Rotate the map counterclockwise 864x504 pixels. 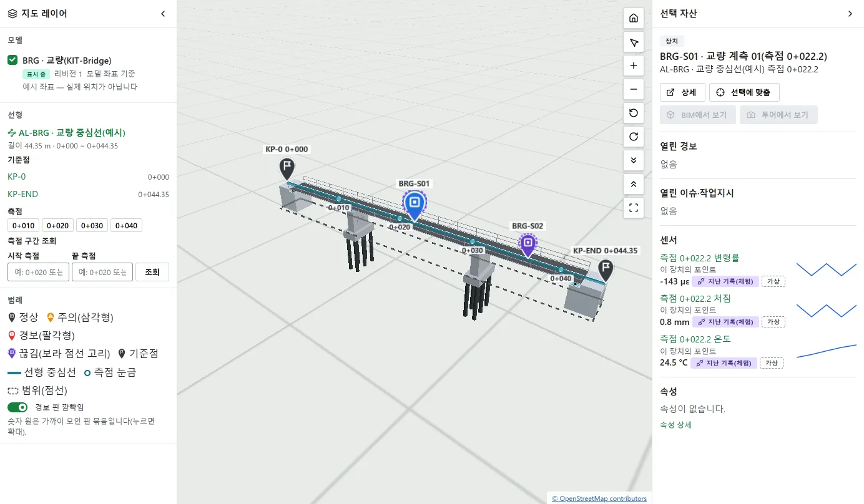coord(634,113)
